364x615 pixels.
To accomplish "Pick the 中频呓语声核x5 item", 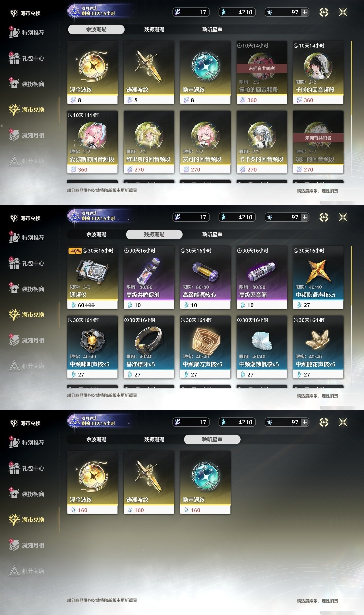I will (x=318, y=278).
